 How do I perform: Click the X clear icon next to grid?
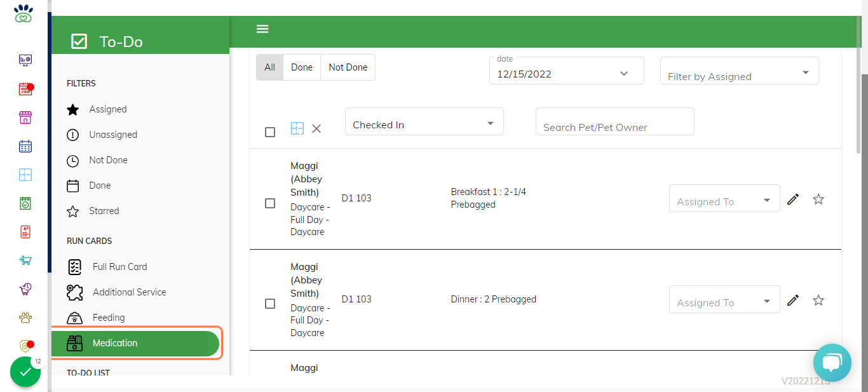point(316,128)
